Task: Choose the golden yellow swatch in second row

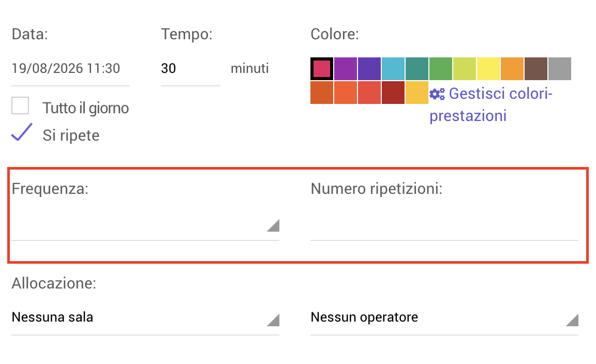Action: click(x=417, y=93)
